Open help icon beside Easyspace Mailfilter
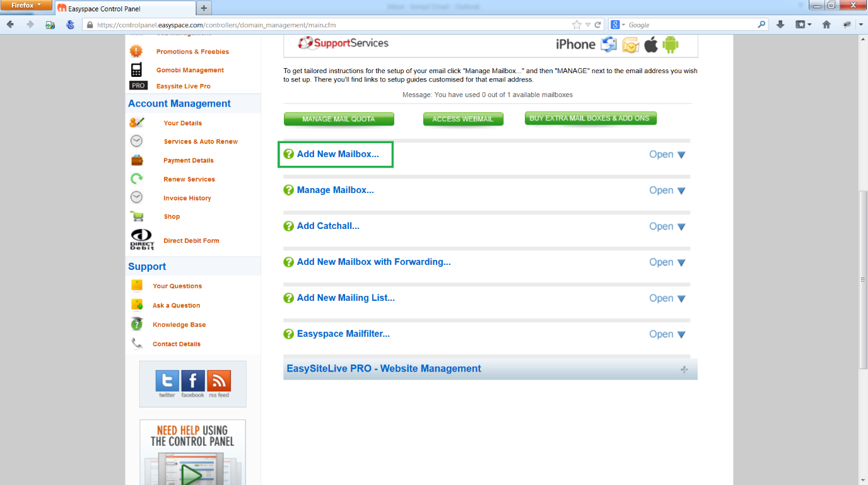Screen dimensions: 868x485 tap(289, 334)
